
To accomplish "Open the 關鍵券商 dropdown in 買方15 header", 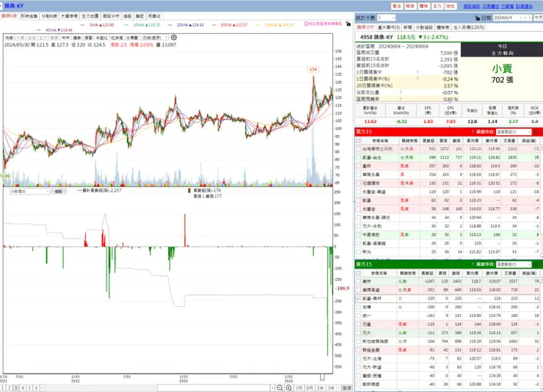I will coord(514,132).
